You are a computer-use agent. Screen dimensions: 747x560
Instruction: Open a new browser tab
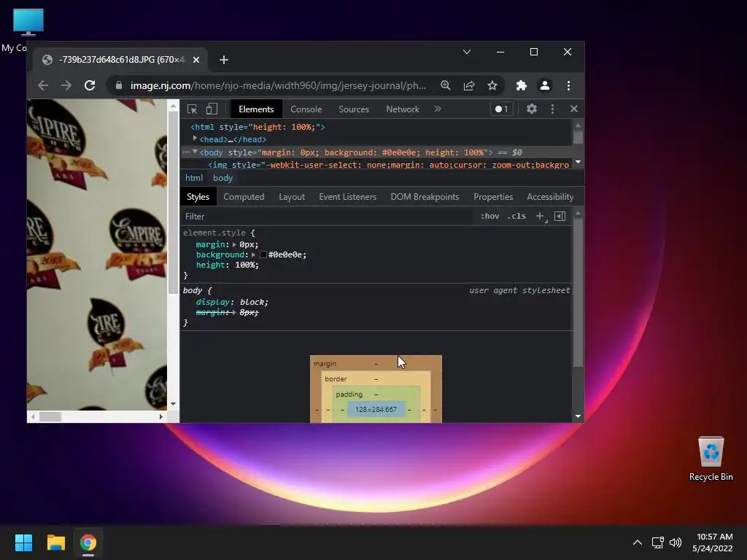224,60
